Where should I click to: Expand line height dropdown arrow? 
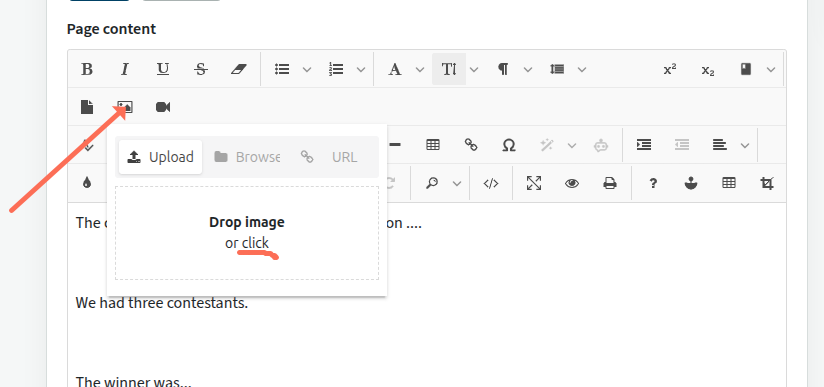point(582,69)
